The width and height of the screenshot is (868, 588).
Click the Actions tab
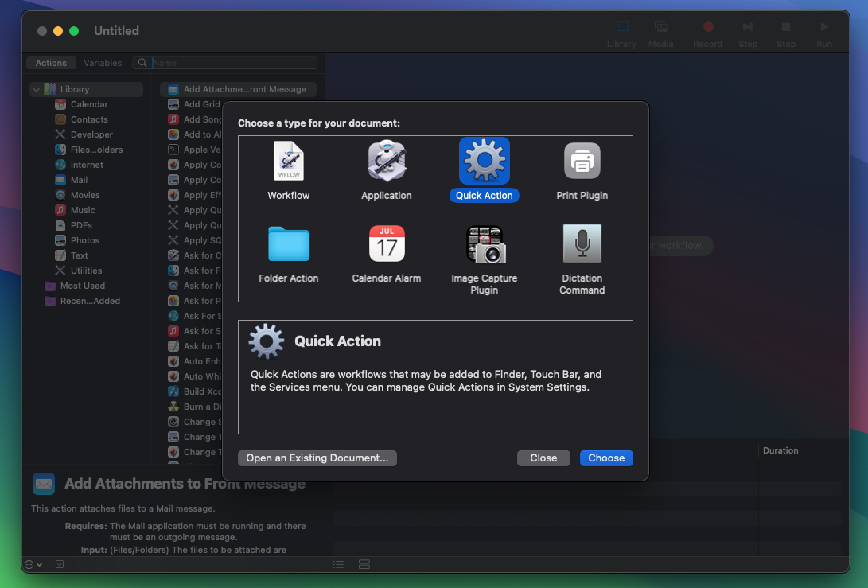pos(51,62)
